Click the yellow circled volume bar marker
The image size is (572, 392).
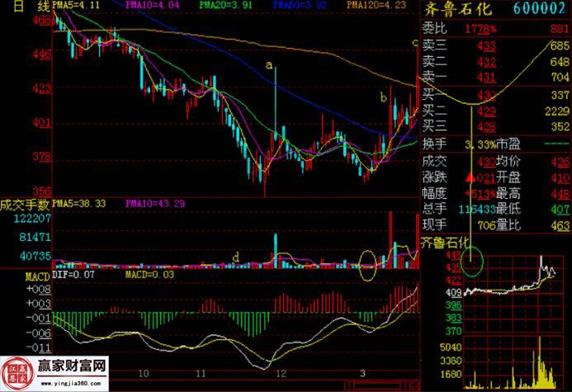pyautogui.click(x=372, y=262)
